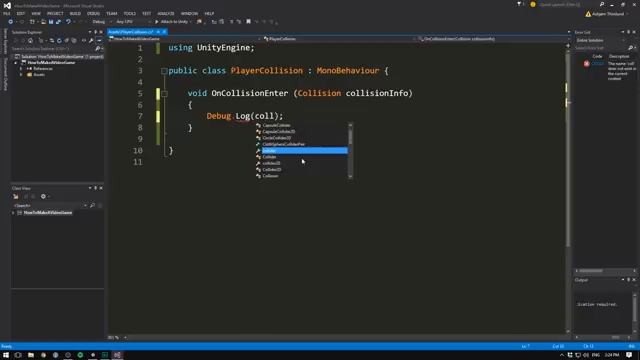Screen dimensions: 640x360
Task: Close the PlayerCollision.cs editor tab
Action: click(164, 32)
